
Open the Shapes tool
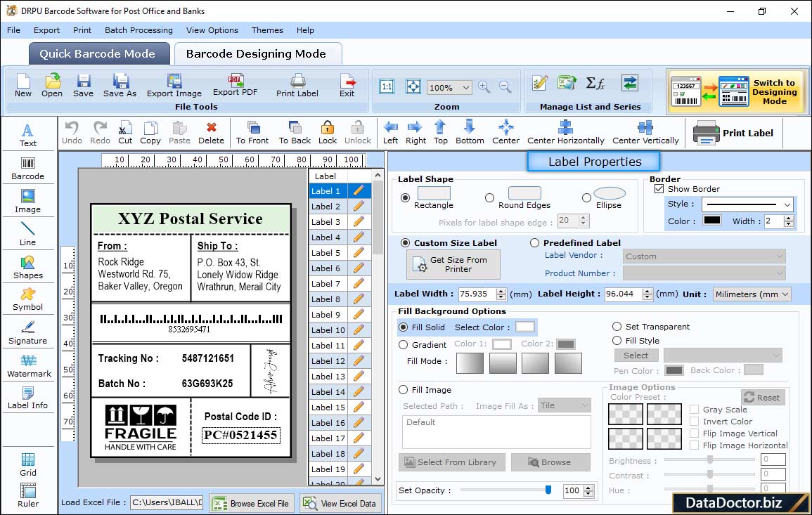(28, 267)
